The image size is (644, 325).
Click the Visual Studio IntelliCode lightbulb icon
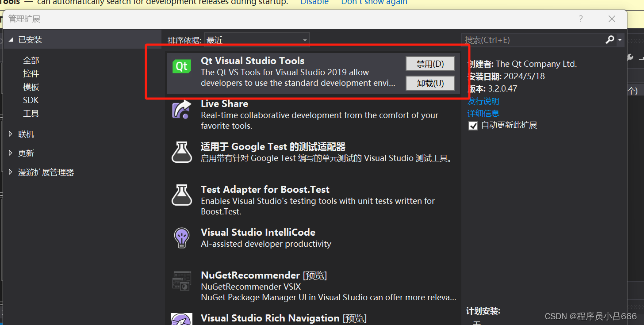[182, 238]
